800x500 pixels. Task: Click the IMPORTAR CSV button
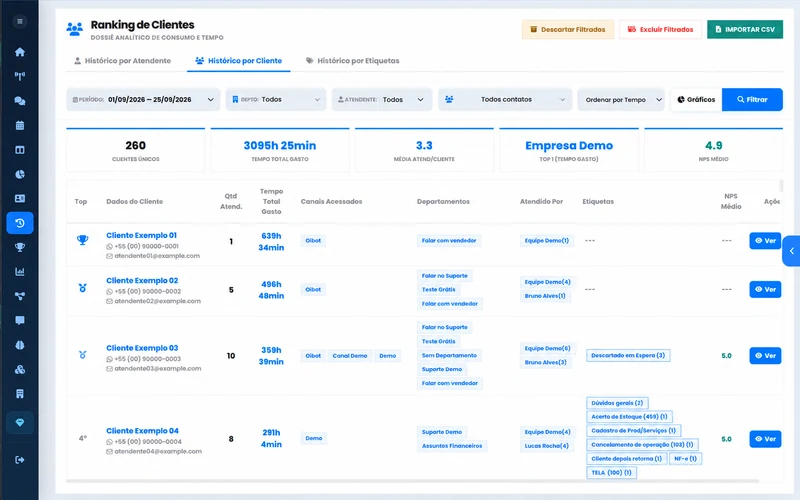tap(745, 30)
